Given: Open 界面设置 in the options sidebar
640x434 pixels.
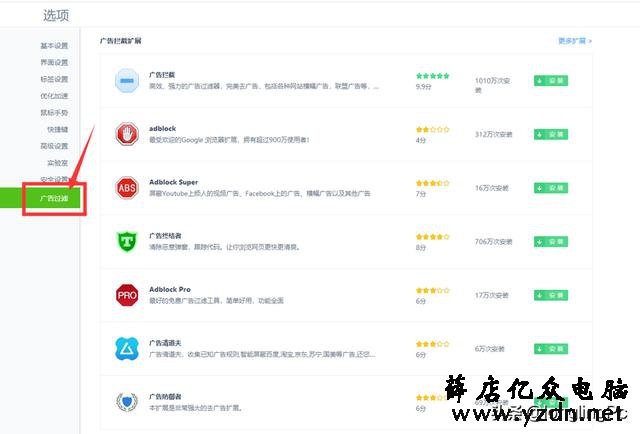Looking at the screenshot, I should tap(54, 62).
